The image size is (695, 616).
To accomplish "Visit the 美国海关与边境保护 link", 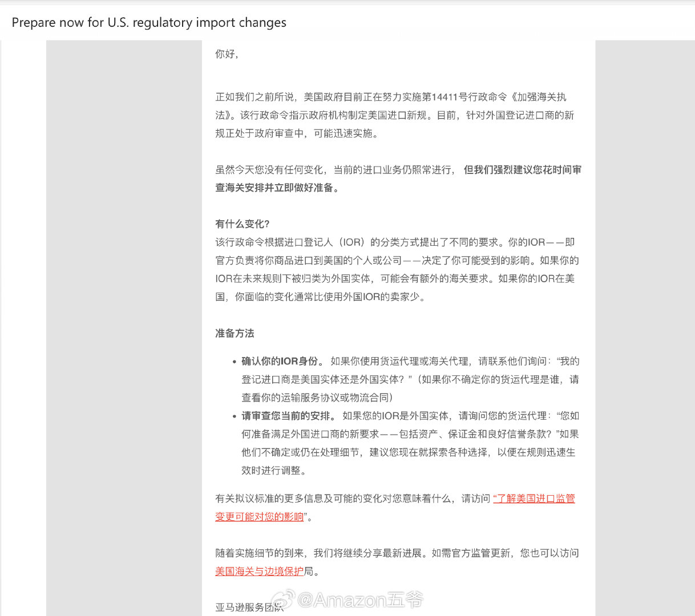I will 260,572.
